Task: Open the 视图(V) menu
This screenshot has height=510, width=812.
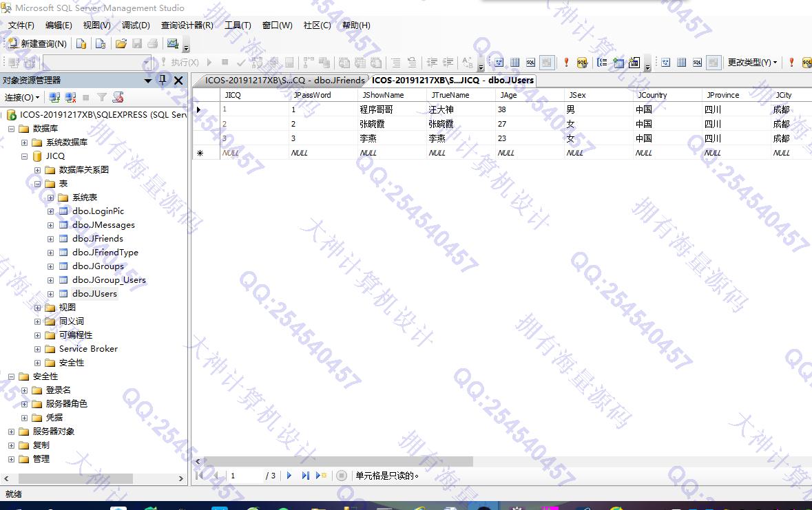Action: point(97,25)
